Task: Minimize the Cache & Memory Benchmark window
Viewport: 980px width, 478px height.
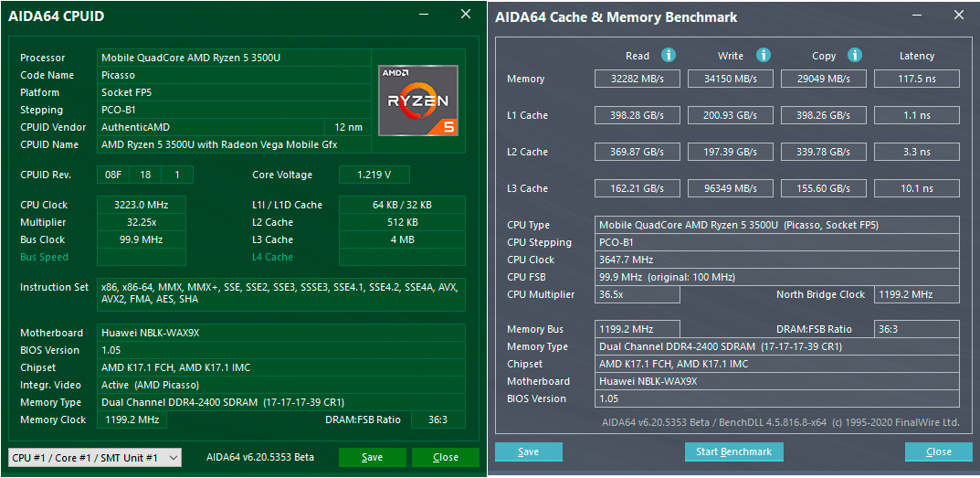Action: (915, 16)
